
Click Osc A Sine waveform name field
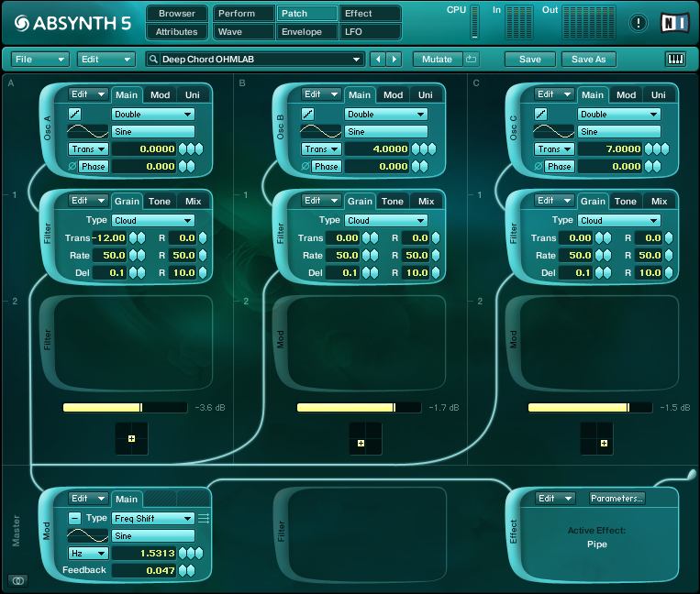(153, 132)
